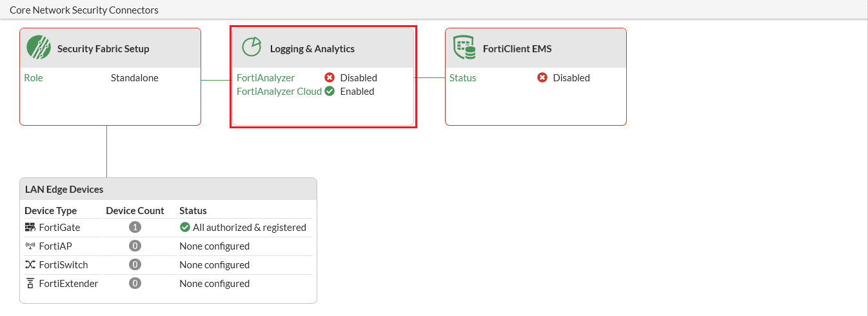Viewport: 868px width, 316px height.
Task: Open the FortiAnalyzer Cloud link
Action: pos(279,92)
